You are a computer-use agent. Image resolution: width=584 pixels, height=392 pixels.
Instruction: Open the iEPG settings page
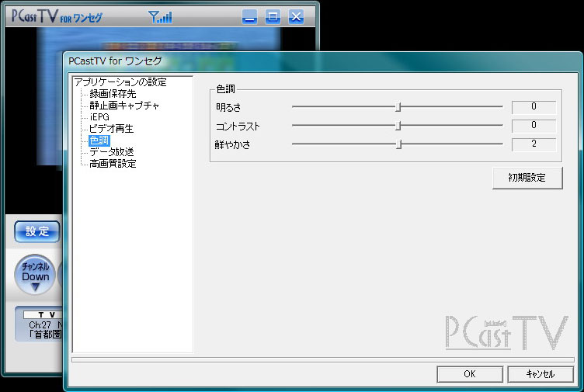point(99,117)
